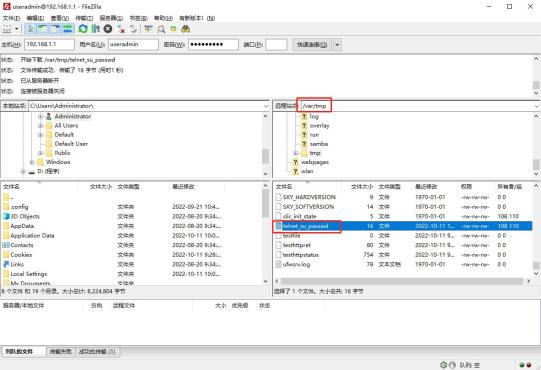
Task: Select the testhttpstatus remote file
Action: 301,255
